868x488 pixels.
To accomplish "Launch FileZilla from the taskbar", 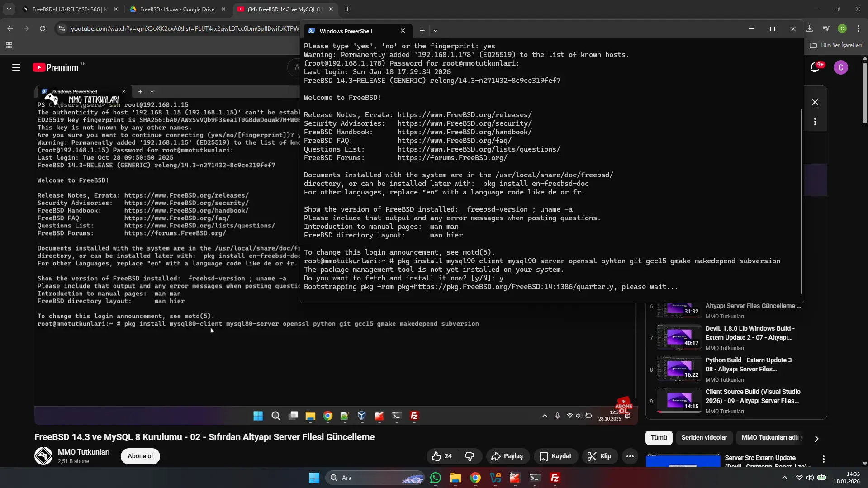I will (x=555, y=478).
